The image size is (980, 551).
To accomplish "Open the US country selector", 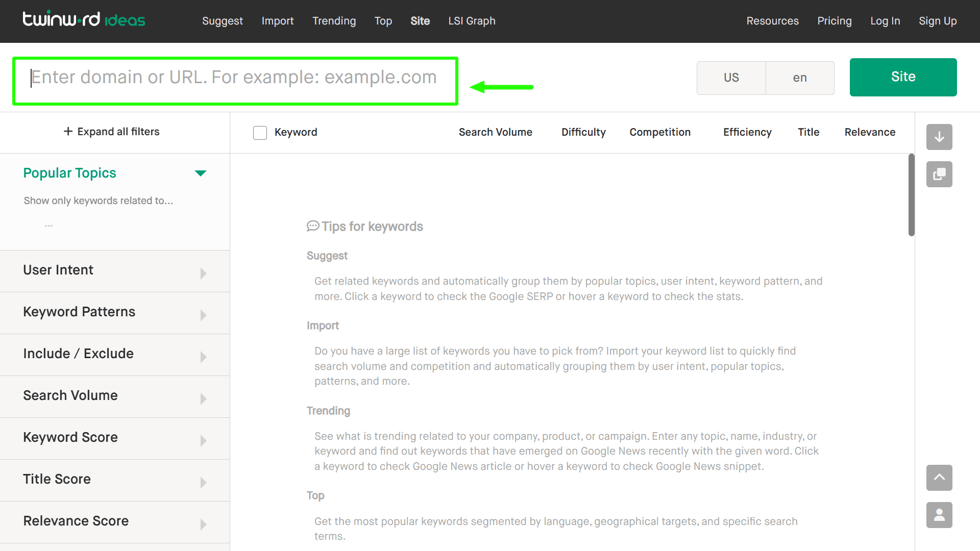I will click(x=731, y=78).
